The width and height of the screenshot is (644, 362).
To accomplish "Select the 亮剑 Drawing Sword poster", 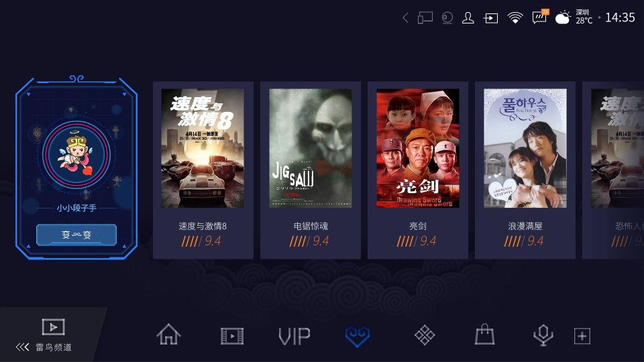I will pyautogui.click(x=418, y=148).
